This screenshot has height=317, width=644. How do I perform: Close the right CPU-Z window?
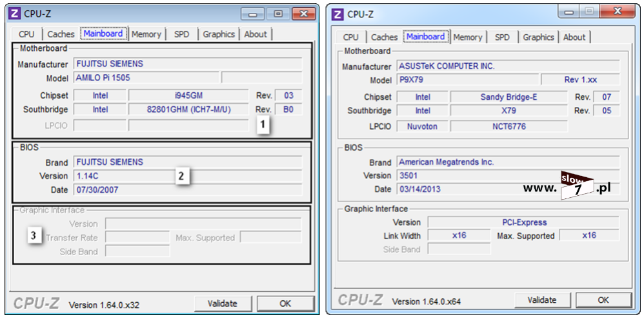[x=618, y=12]
